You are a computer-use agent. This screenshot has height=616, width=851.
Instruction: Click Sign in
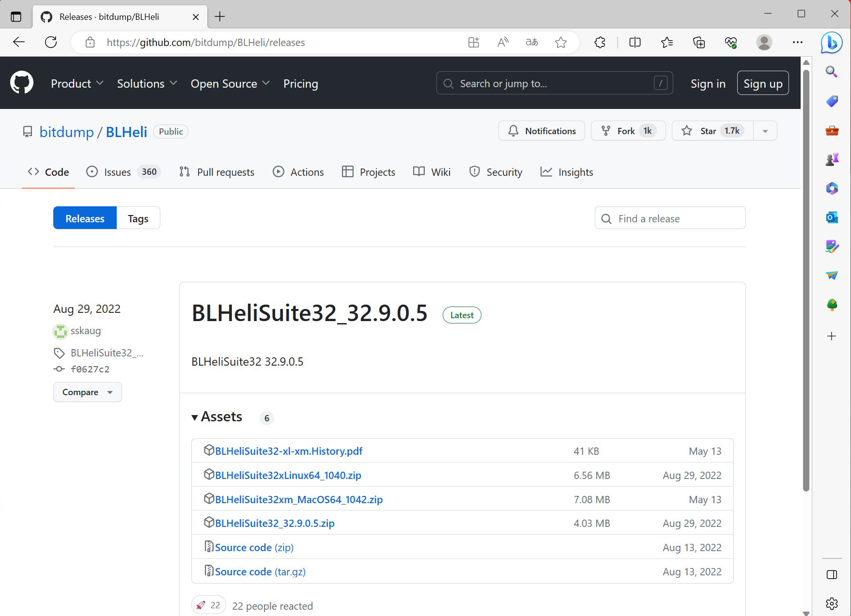click(x=708, y=84)
